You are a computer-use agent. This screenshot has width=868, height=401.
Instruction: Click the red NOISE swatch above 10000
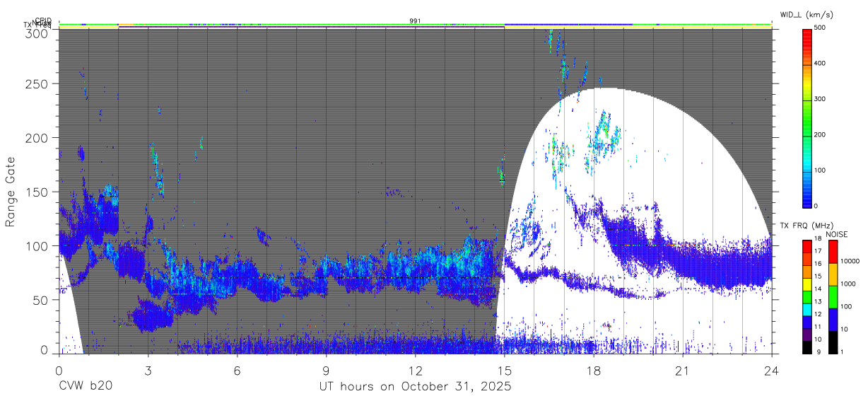(x=832, y=252)
